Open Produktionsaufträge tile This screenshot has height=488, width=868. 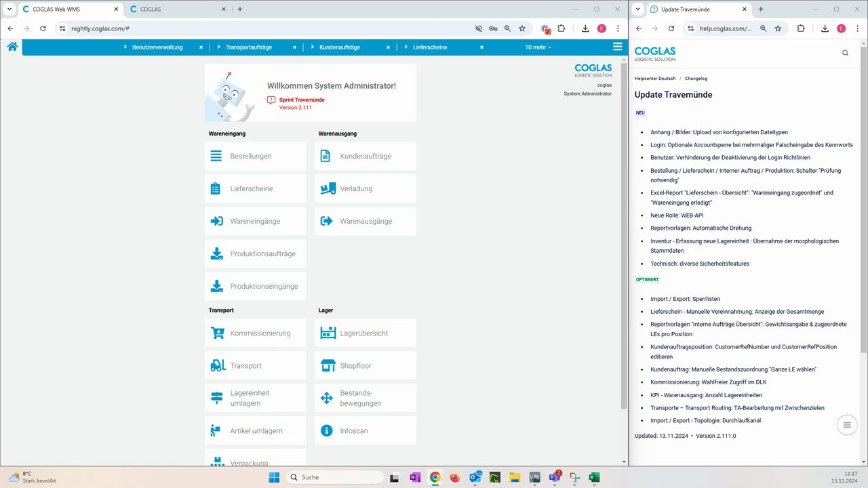[x=256, y=253]
